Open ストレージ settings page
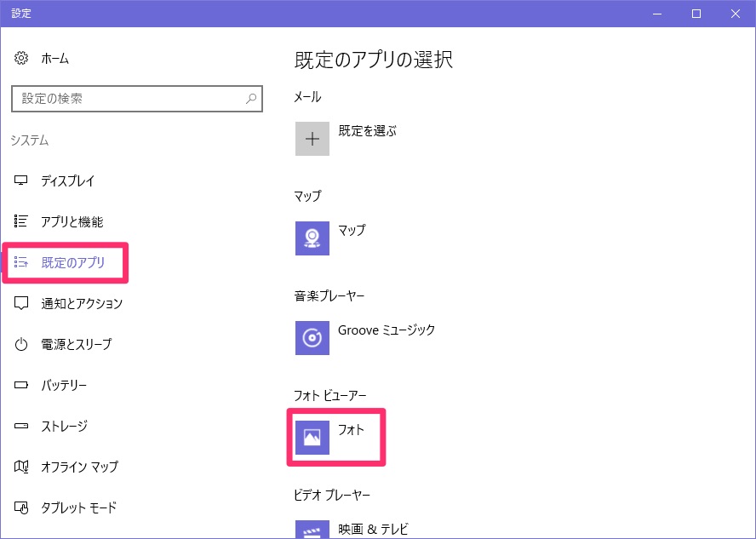The width and height of the screenshot is (756, 539). (x=64, y=427)
